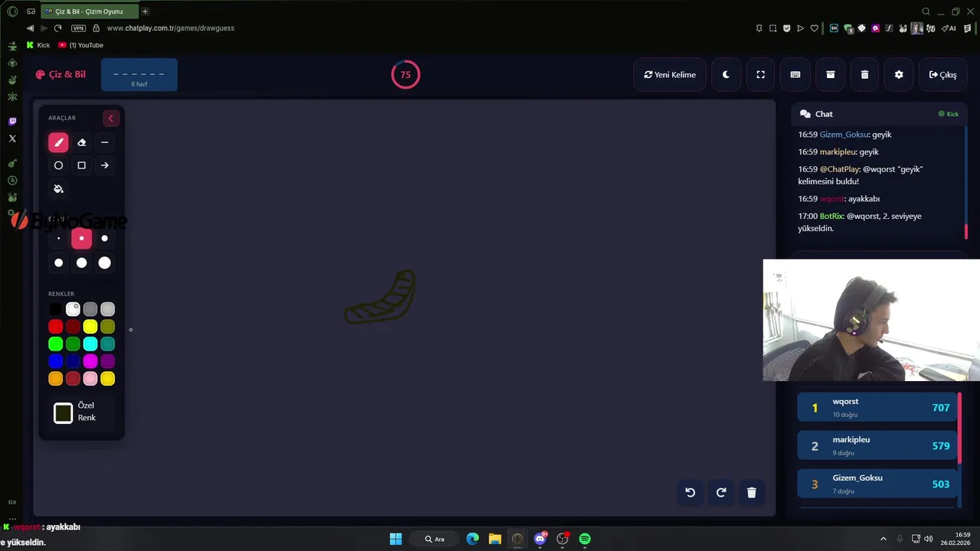980x551 pixels.
Task: Open the keyboard icon button
Action: [x=795, y=75]
